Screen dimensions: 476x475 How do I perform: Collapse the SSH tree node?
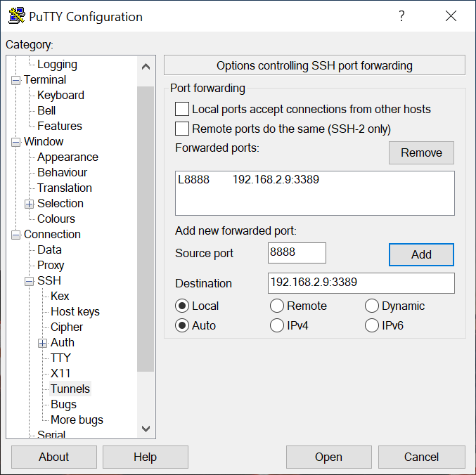tap(29, 281)
